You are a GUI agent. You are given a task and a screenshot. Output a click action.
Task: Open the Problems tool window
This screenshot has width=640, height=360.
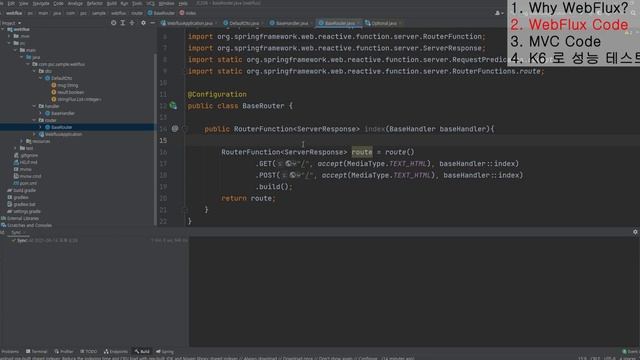point(10,351)
